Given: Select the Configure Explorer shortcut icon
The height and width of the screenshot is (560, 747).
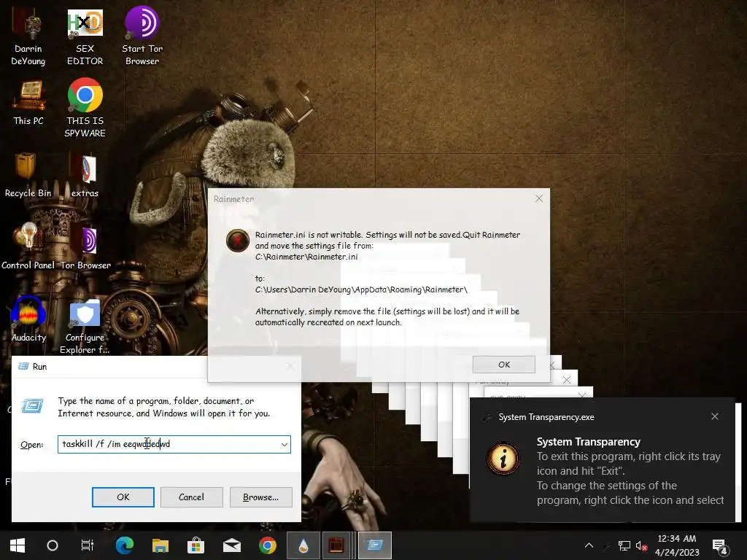Looking at the screenshot, I should [85, 327].
